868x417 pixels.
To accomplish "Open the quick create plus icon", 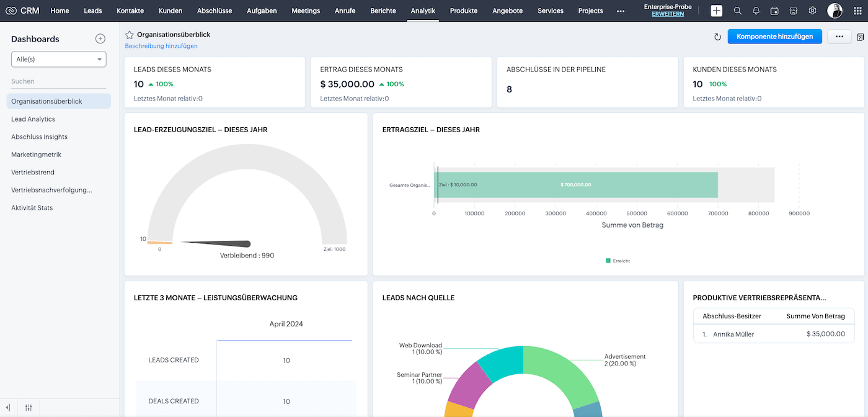I will 717,11.
